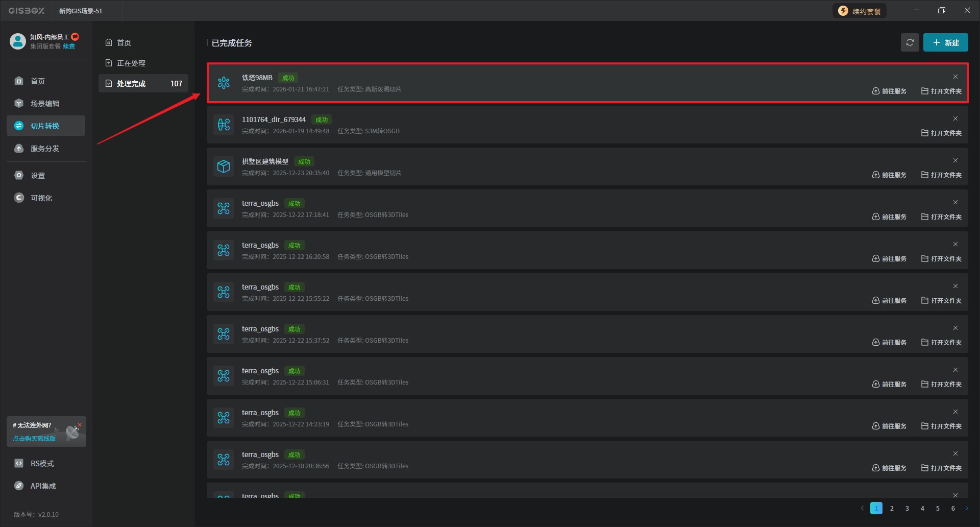Image resolution: width=980 pixels, height=527 pixels.
Task: Click the 续约套餐 button in title bar
Action: [860, 11]
